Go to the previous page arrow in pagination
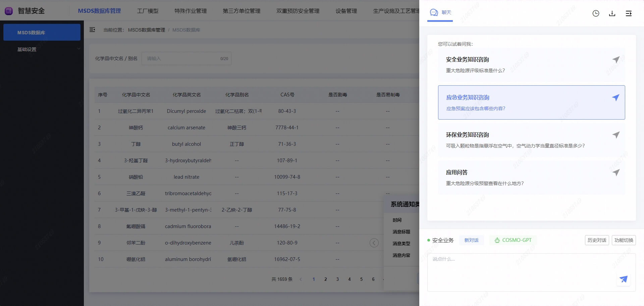Viewport: 644px width, 306px height. pos(301,279)
